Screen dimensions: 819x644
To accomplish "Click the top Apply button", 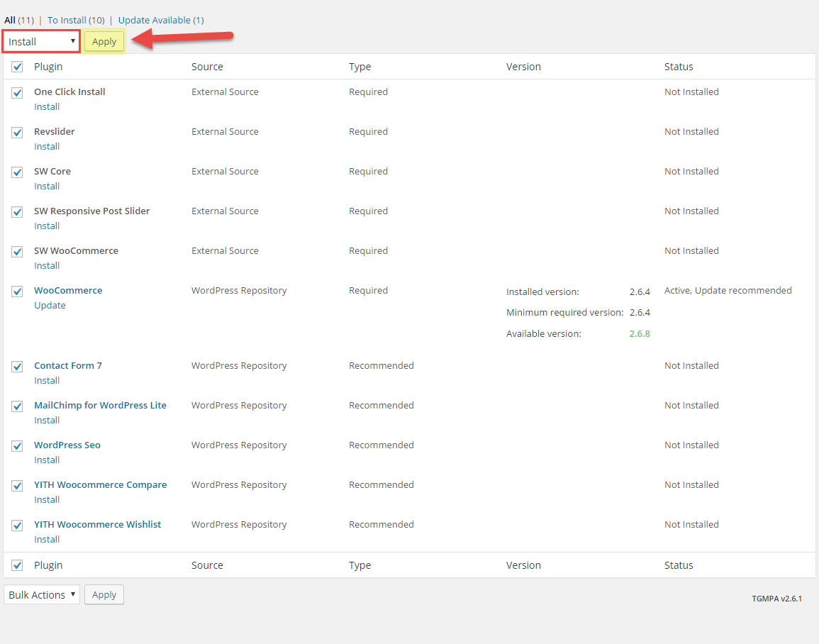I will [104, 42].
